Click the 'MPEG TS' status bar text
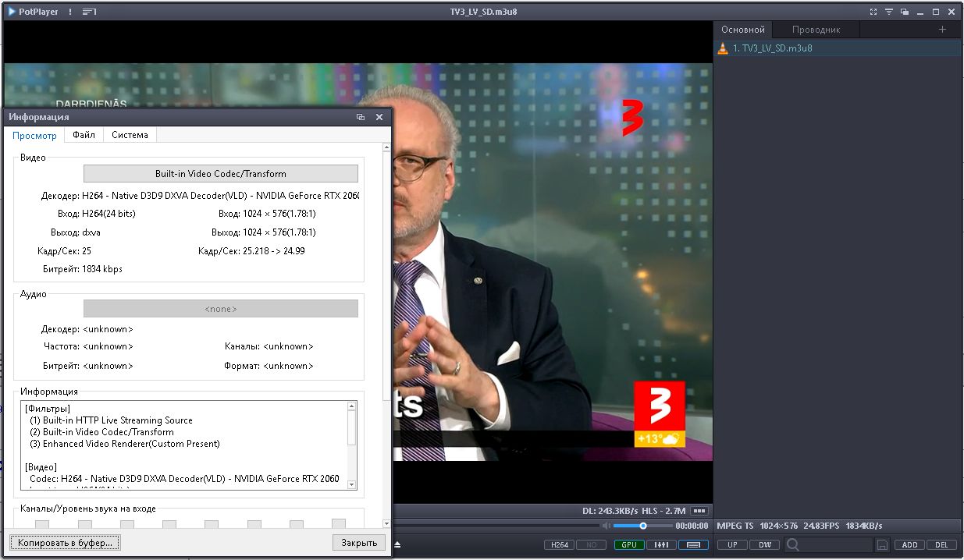The height and width of the screenshot is (560, 964). point(735,526)
